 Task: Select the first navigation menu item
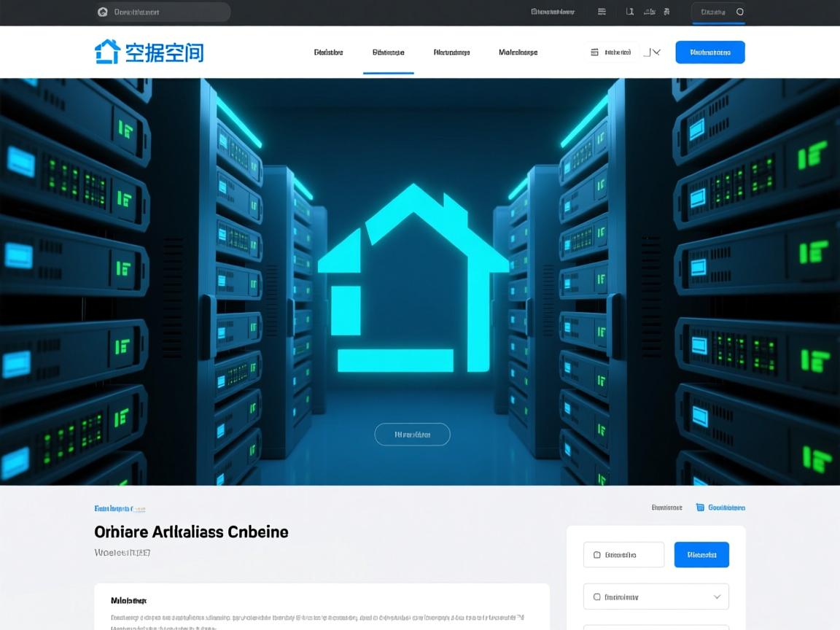point(328,52)
